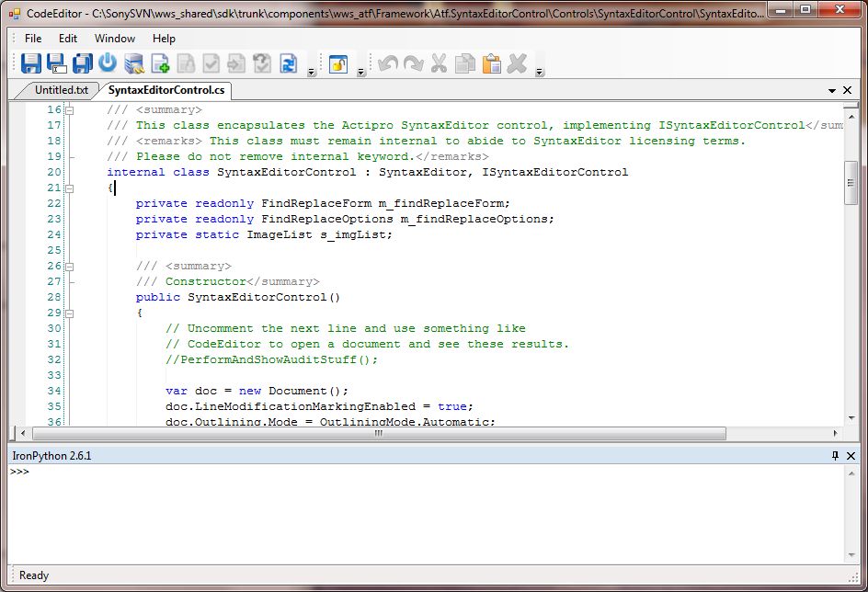Open the File menu
The height and width of the screenshot is (592, 868).
[33, 39]
